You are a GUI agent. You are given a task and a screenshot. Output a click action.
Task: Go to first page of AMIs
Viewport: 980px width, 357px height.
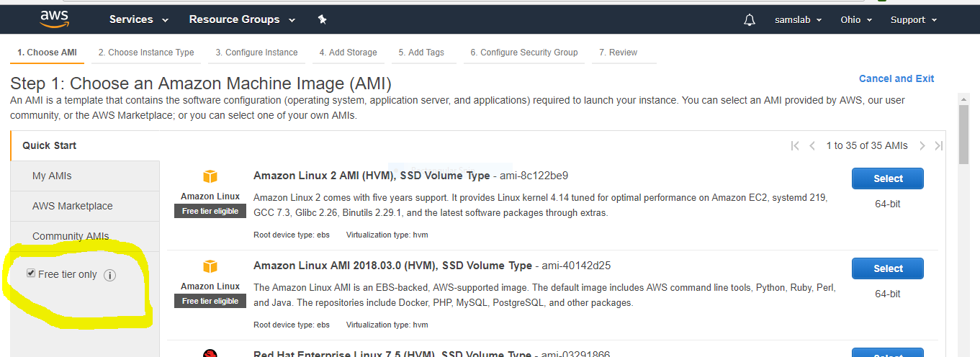click(x=795, y=145)
